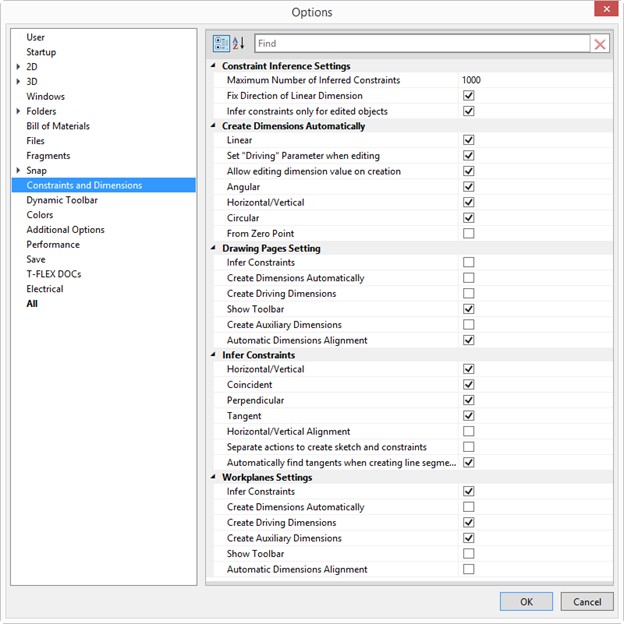The width and height of the screenshot is (624, 624).
Task: Uncheck the Coincident constraint checkbox
Action: pos(468,384)
